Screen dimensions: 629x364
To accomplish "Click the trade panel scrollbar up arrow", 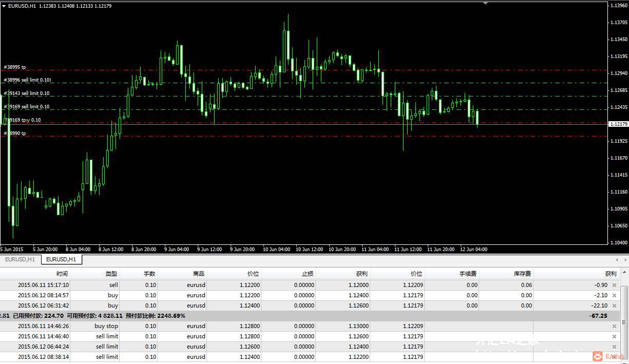I will pos(624,274).
